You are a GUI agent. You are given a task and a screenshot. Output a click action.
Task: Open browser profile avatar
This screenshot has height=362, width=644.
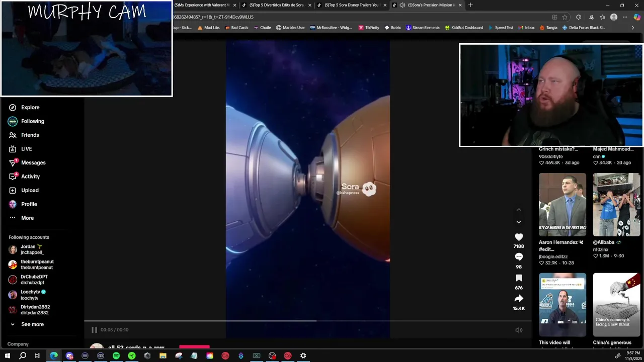point(614,17)
